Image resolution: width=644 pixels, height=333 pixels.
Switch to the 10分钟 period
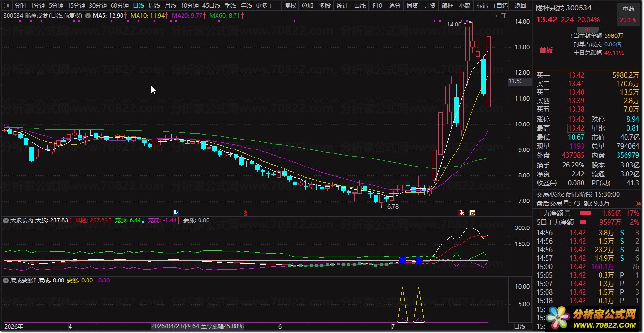pos(190,6)
